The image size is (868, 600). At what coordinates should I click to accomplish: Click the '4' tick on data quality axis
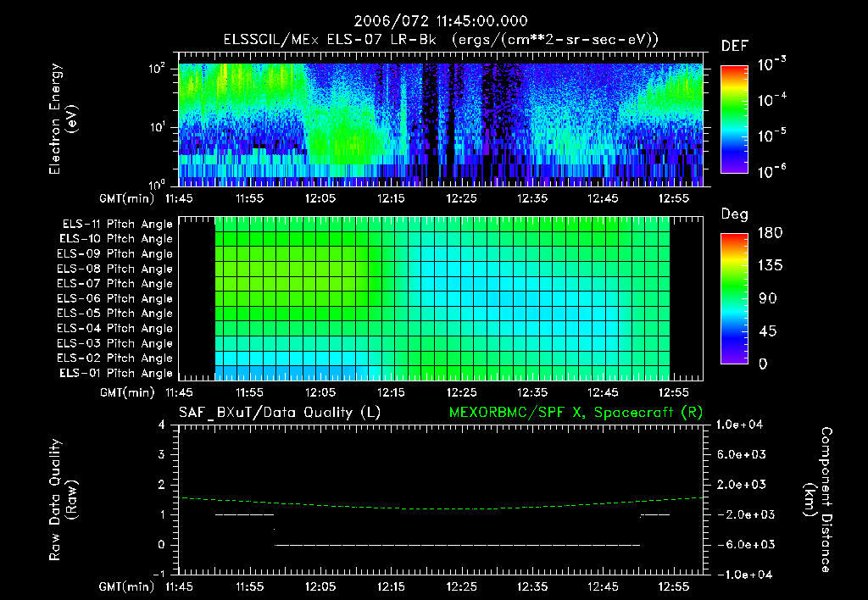point(162,425)
